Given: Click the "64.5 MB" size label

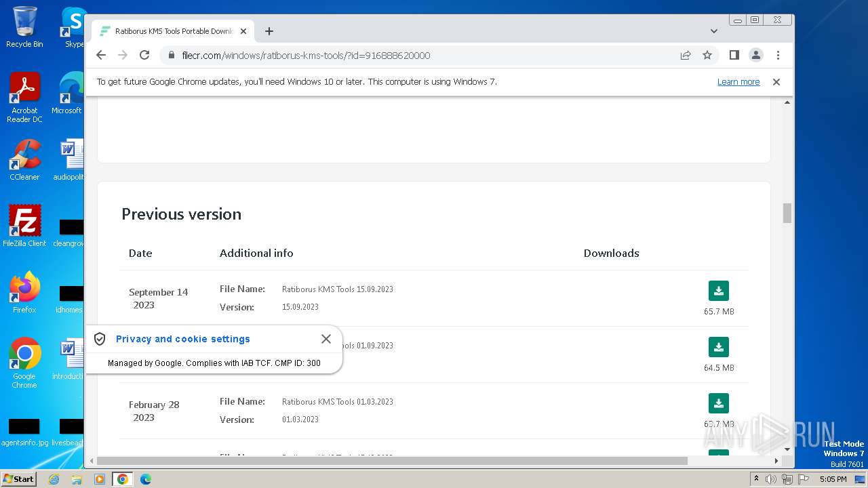Looking at the screenshot, I should 719,368.
